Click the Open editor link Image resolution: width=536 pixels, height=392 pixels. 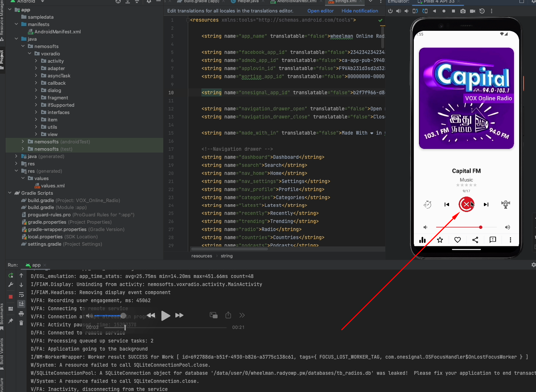320,11
